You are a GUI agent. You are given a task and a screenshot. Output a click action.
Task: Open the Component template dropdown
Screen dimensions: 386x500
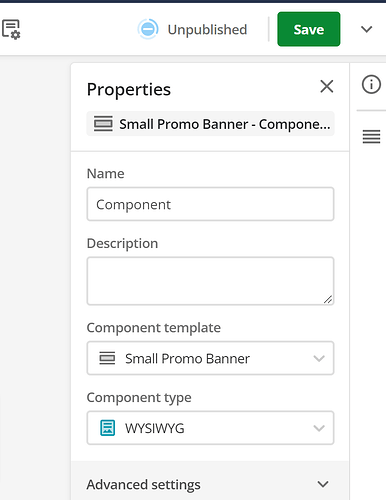[x=210, y=358]
